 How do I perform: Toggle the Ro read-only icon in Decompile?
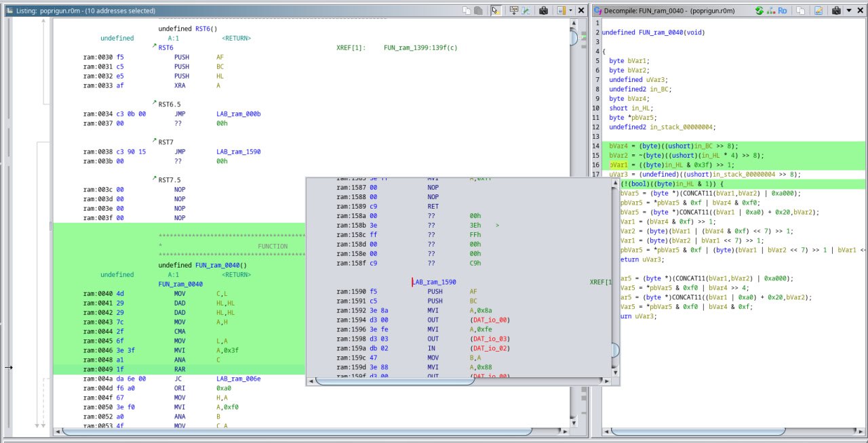tap(783, 11)
